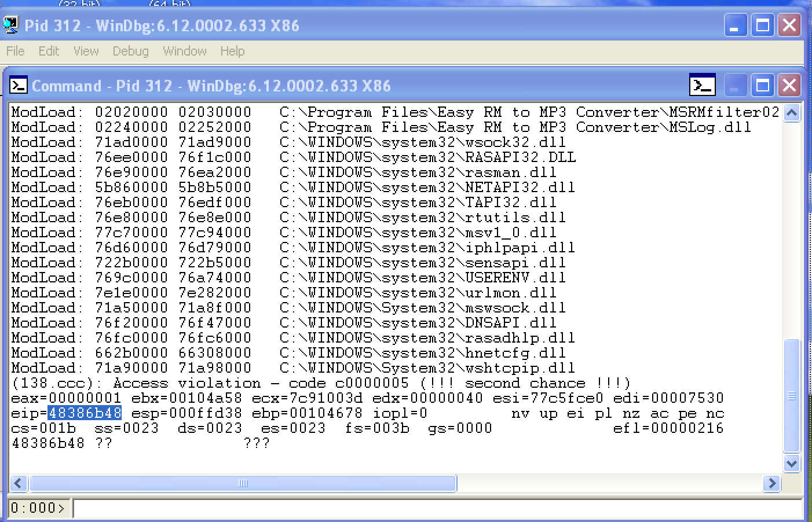This screenshot has height=522, width=812.
Task: Click the "iopl=0" text
Action: 400,413
